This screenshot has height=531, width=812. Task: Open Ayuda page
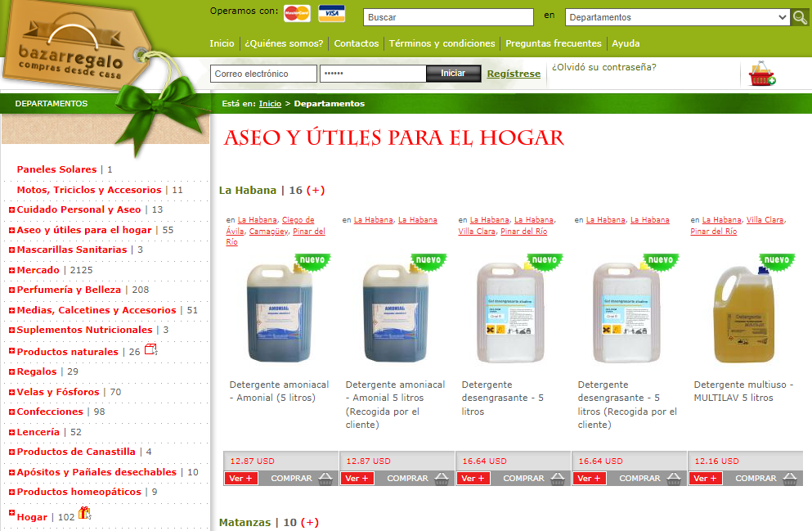point(626,43)
